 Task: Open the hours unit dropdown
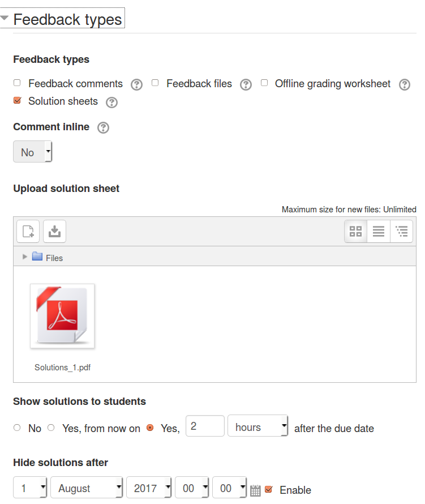(257, 426)
